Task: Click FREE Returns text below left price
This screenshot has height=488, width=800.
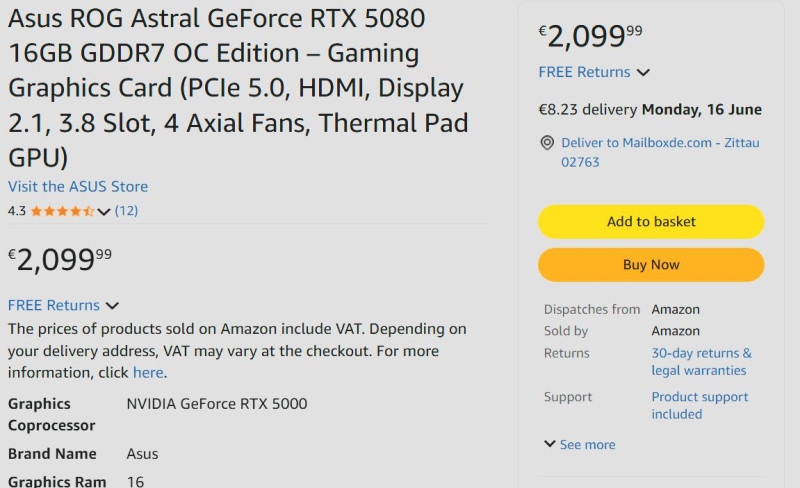Action: click(54, 305)
